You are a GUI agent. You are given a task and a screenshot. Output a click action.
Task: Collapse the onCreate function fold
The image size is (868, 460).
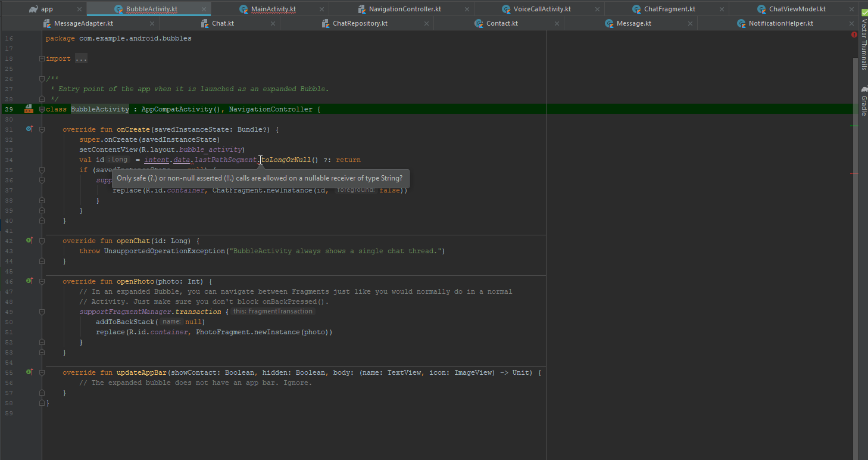coord(42,129)
